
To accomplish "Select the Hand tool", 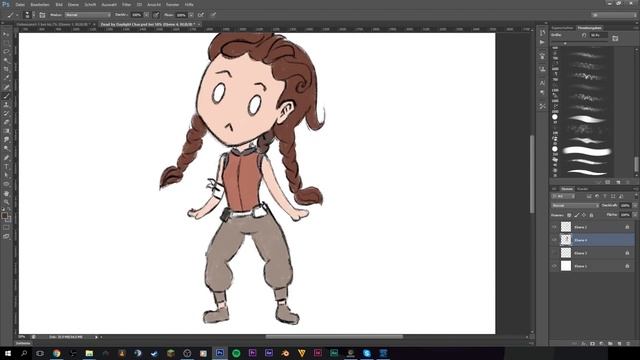I will (6, 193).
